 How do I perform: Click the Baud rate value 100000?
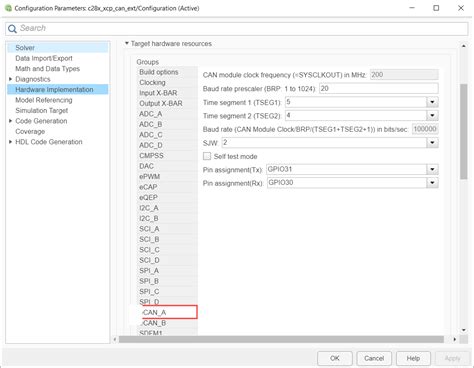pos(425,129)
